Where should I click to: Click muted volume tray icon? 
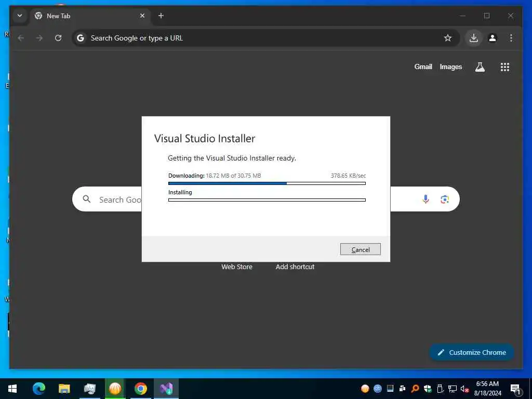pyautogui.click(x=464, y=389)
